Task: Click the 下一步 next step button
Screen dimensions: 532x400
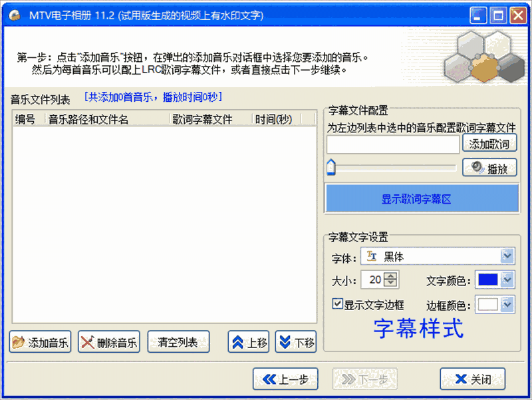Action: click(x=364, y=379)
